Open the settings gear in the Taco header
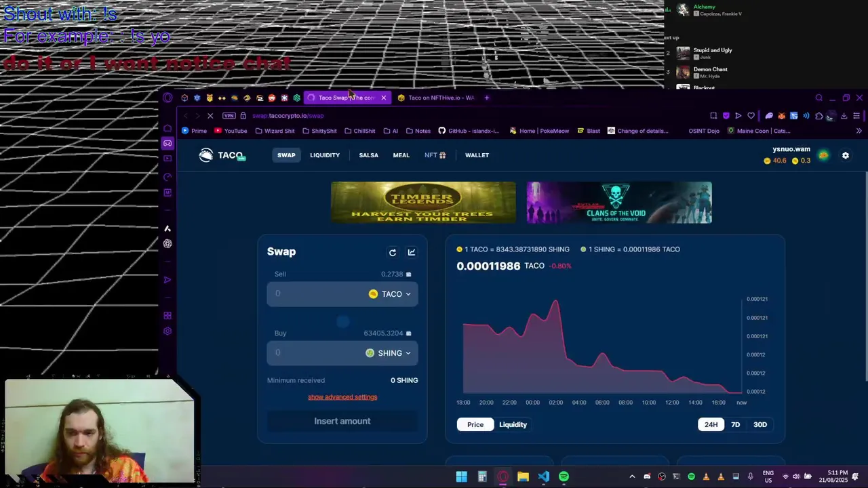 pyautogui.click(x=845, y=155)
